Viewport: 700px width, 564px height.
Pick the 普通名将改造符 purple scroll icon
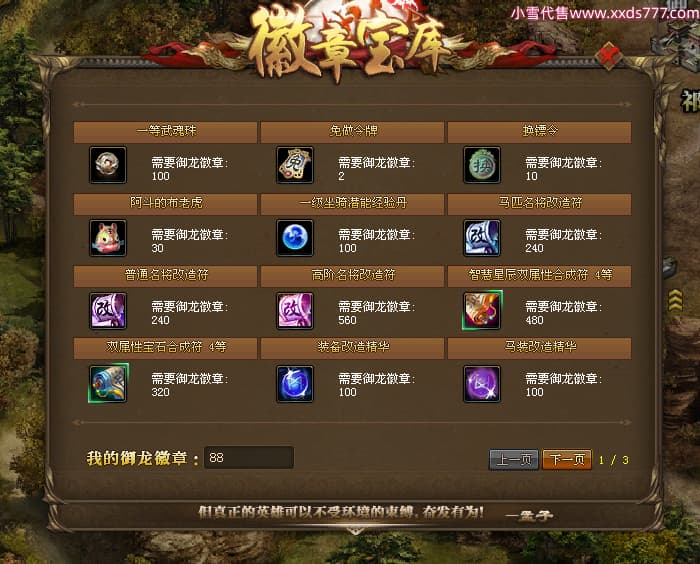pyautogui.click(x=108, y=311)
